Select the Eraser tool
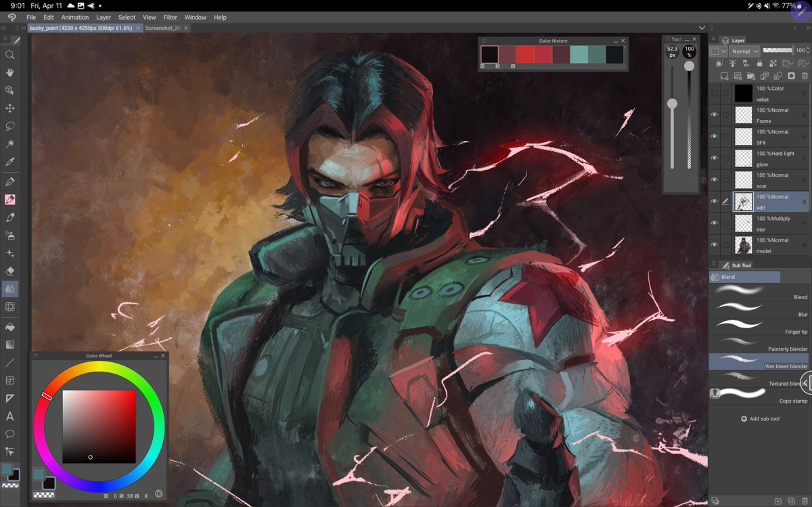The width and height of the screenshot is (812, 507). [10, 271]
